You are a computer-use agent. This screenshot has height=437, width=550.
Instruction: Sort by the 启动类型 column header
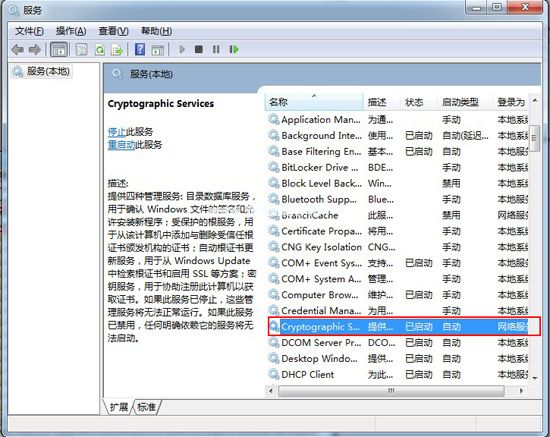(x=465, y=102)
